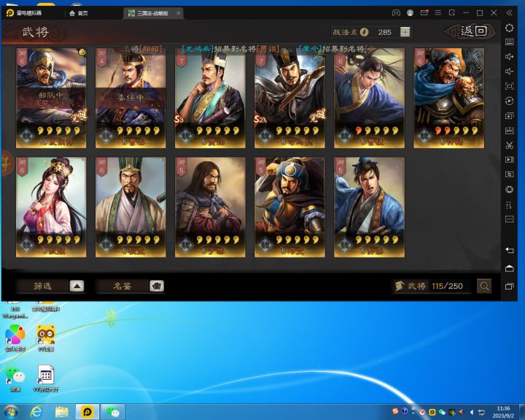Open mail icon in emulator title bar
Image resolution: width=525 pixels, height=420 pixels.
424,12
